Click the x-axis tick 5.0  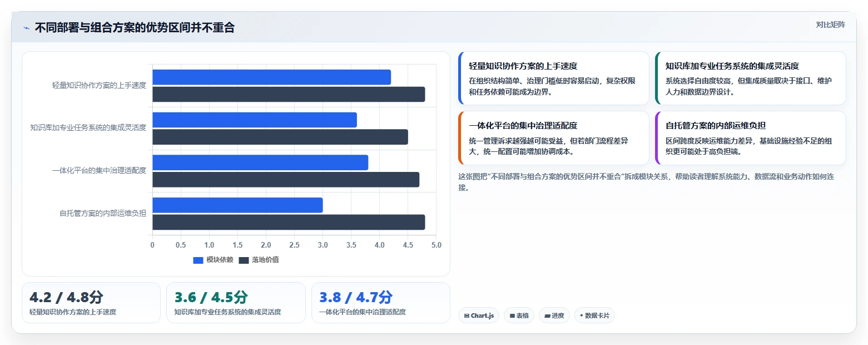pyautogui.click(x=437, y=245)
